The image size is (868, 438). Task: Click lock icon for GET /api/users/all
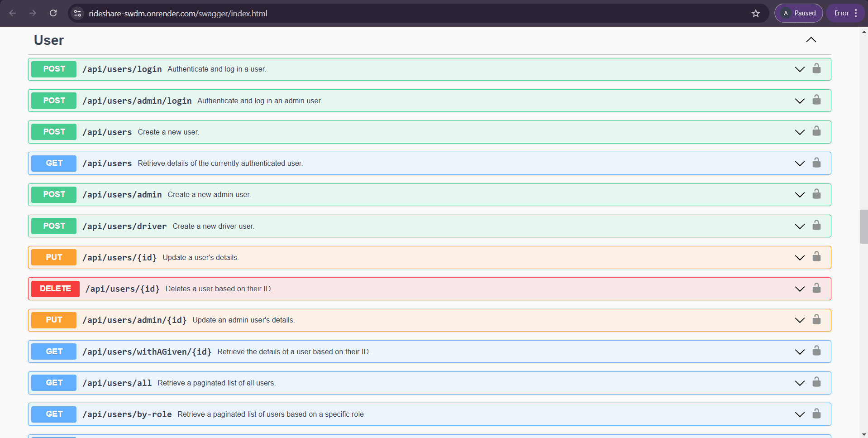816,382
